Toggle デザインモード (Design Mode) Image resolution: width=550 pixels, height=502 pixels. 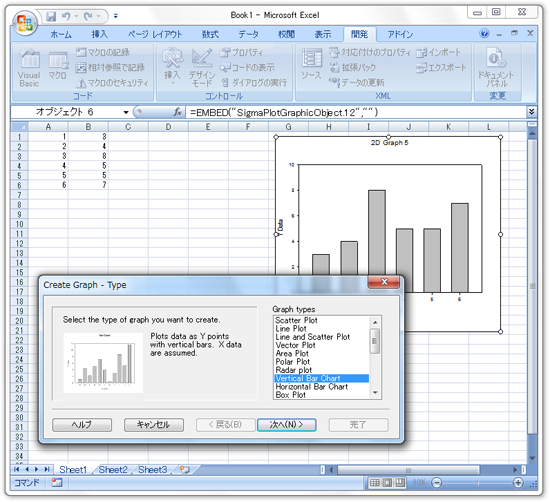tap(202, 68)
